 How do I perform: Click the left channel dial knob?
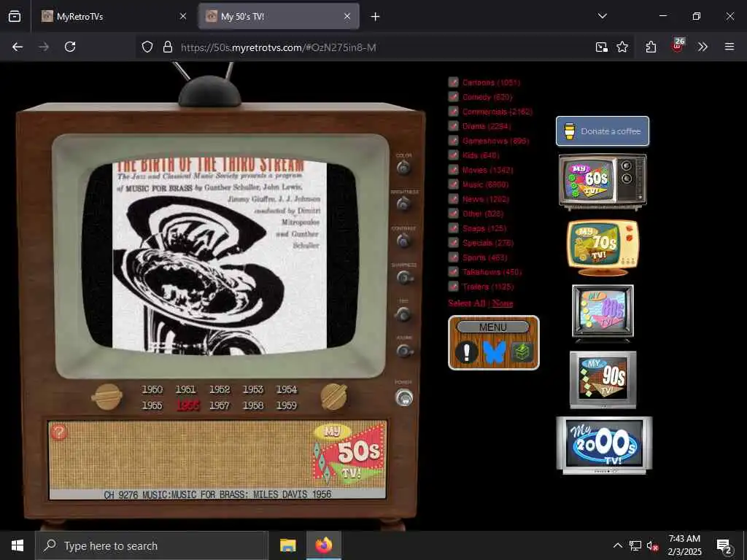coord(107,397)
